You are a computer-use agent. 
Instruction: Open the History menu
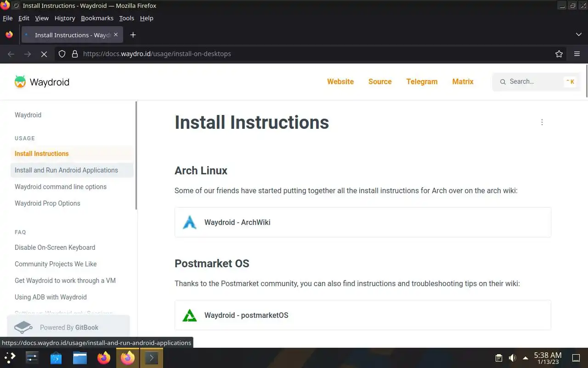[x=65, y=18]
